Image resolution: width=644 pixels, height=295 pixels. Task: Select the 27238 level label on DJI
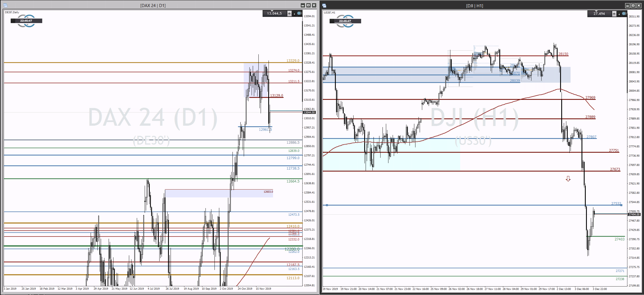620,279
